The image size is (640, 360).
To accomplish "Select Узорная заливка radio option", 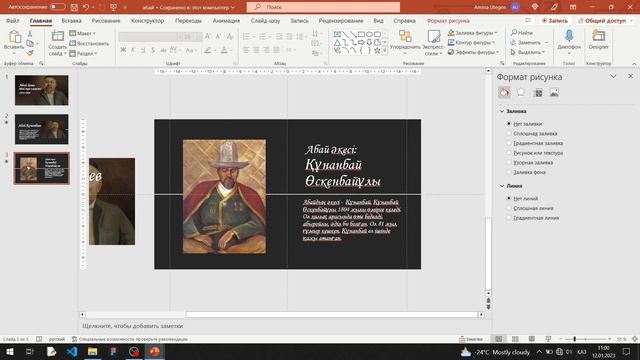I will point(509,162).
